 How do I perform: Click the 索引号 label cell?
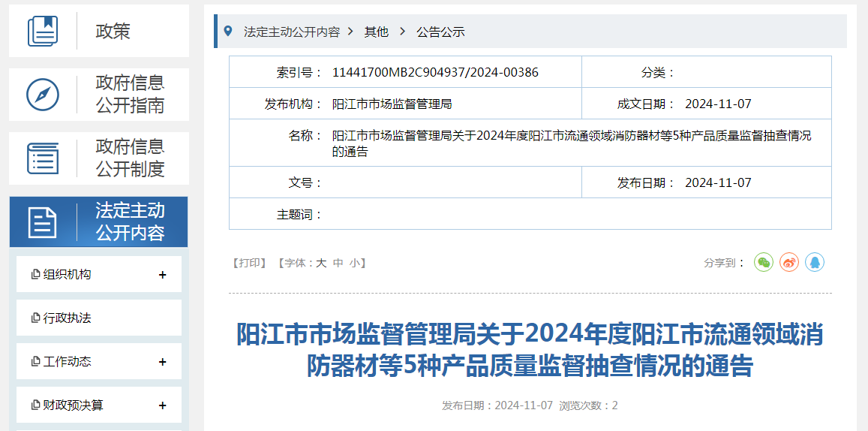300,73
